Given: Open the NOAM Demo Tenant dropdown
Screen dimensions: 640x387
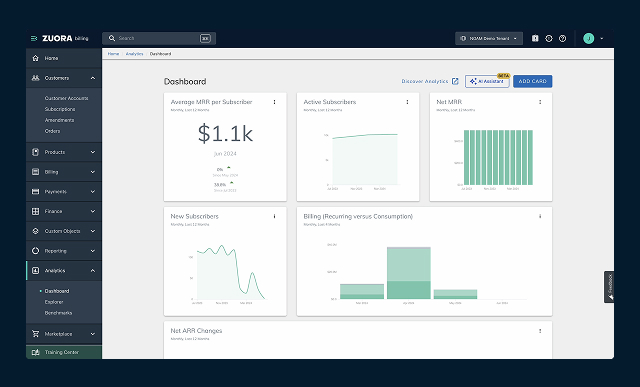Looking at the screenshot, I should click(489, 38).
